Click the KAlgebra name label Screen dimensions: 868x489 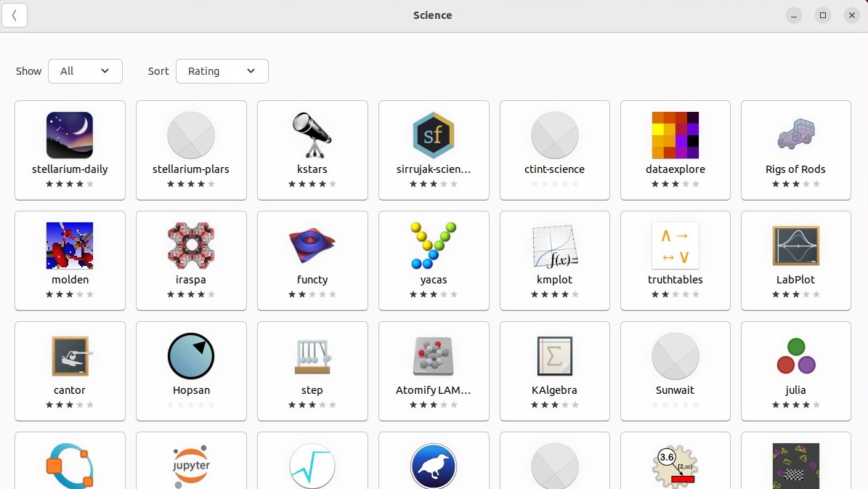coord(554,390)
